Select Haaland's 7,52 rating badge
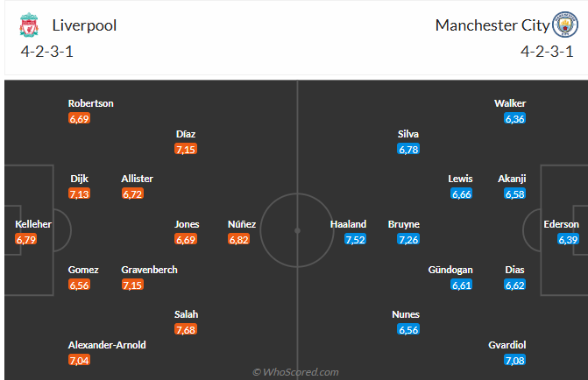Image resolution: width=588 pixels, height=380 pixels. click(x=355, y=239)
